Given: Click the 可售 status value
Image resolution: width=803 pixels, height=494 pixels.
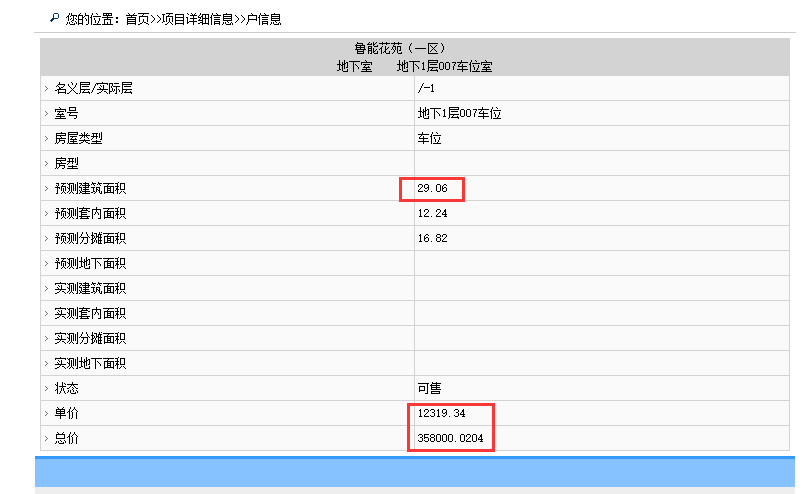Looking at the screenshot, I should 429,389.
